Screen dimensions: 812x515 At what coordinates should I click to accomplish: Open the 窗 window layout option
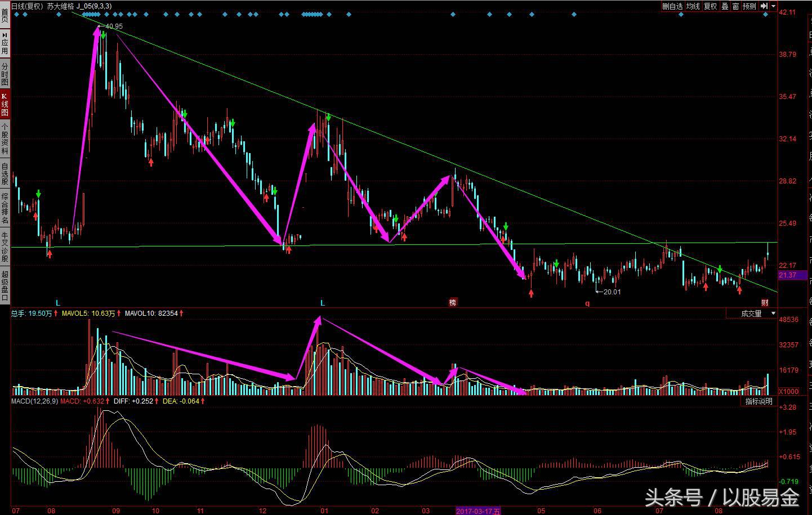tap(735, 6)
